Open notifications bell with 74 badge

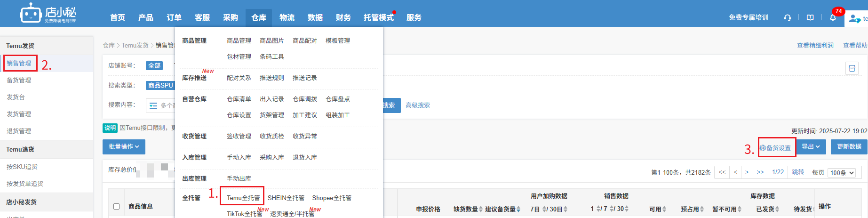[x=833, y=17]
